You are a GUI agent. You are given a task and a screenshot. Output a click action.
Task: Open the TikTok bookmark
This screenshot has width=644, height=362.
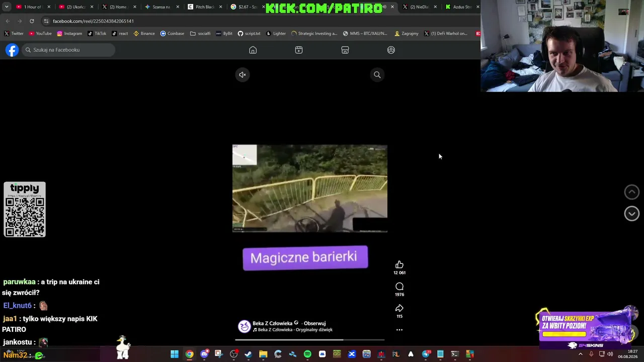coord(97,34)
